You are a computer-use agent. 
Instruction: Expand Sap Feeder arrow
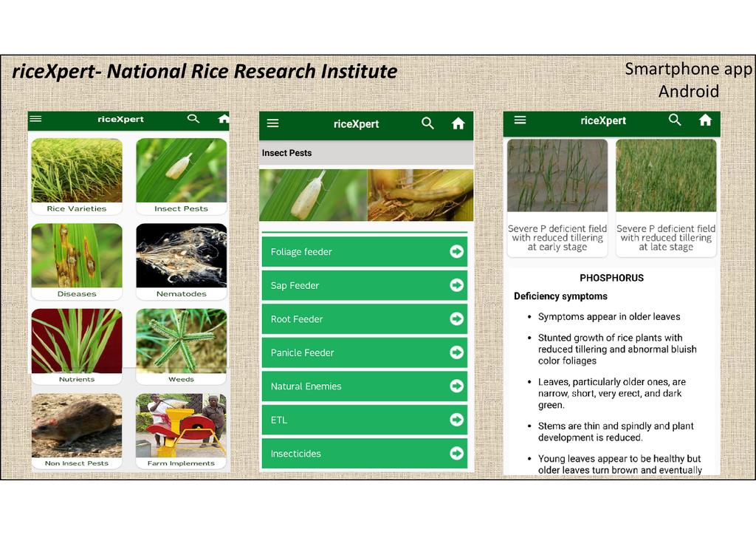pyautogui.click(x=456, y=285)
